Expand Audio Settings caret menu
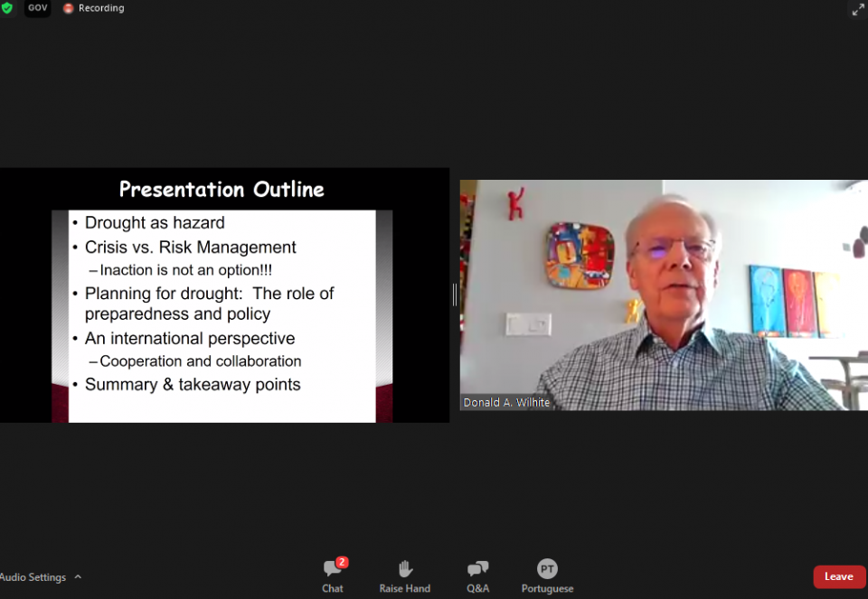 pos(78,577)
